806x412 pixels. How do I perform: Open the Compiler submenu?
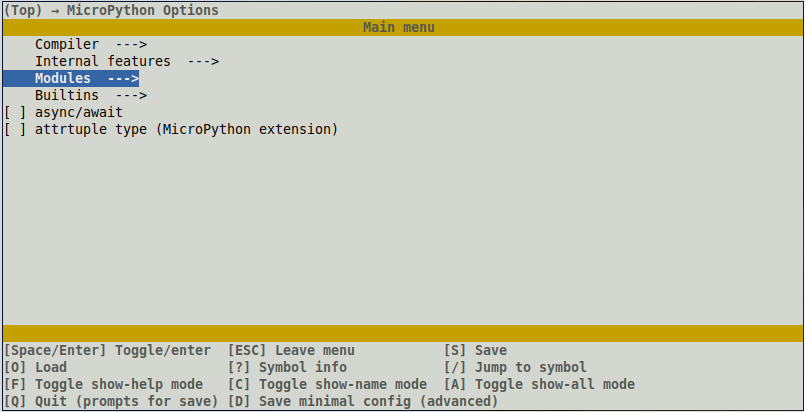(91, 45)
